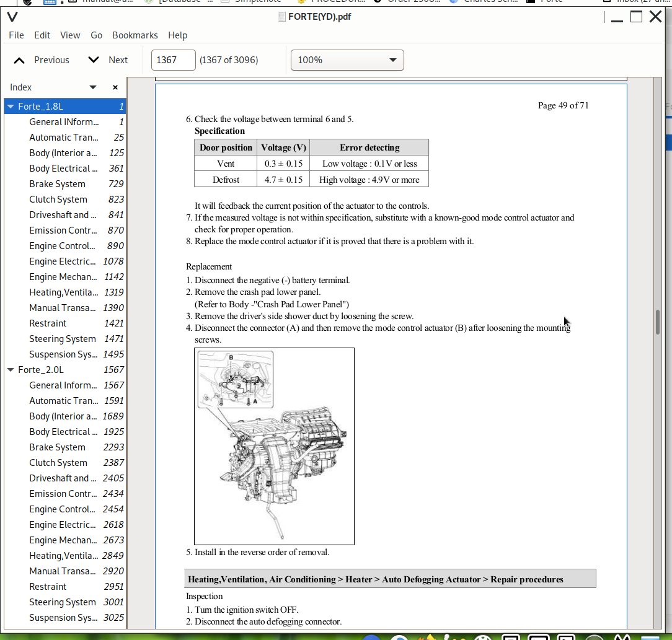Select Heating,Ventilation entry at page 1319
The width and height of the screenshot is (672, 640).
tap(63, 292)
